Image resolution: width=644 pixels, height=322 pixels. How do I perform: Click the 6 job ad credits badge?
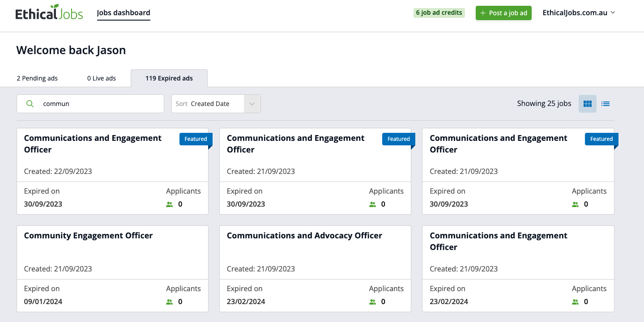[x=439, y=13]
